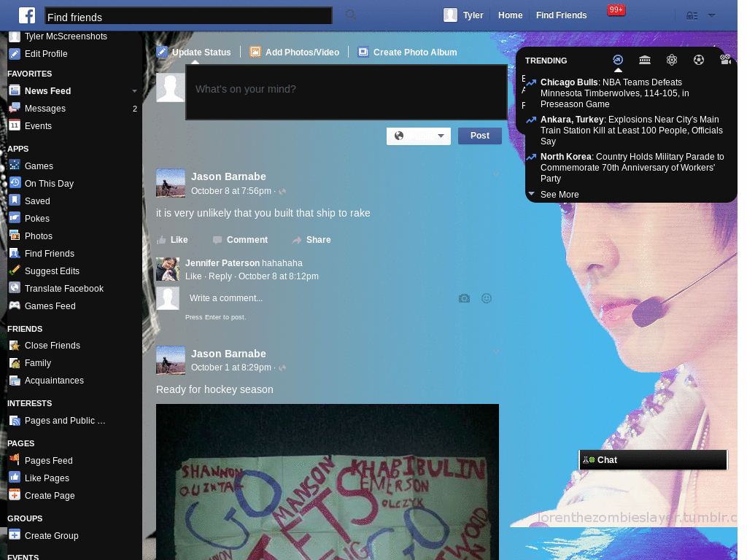747x560 pixels.
Task: Open Tyler's profile from top bar
Action: [463, 15]
